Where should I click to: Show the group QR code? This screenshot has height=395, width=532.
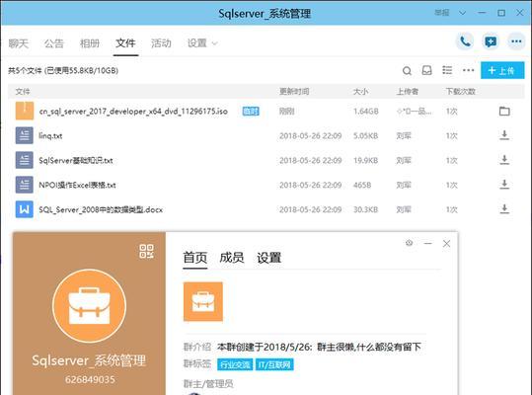point(146,252)
